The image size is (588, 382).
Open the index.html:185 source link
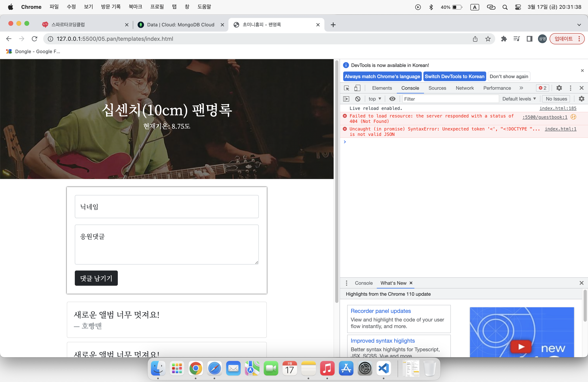[x=558, y=108]
